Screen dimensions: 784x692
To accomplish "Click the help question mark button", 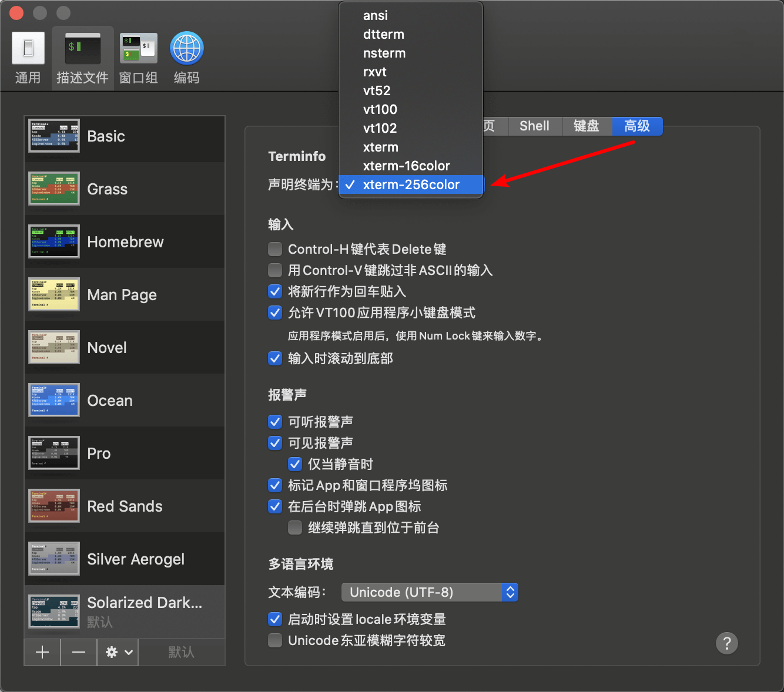I will [x=726, y=643].
